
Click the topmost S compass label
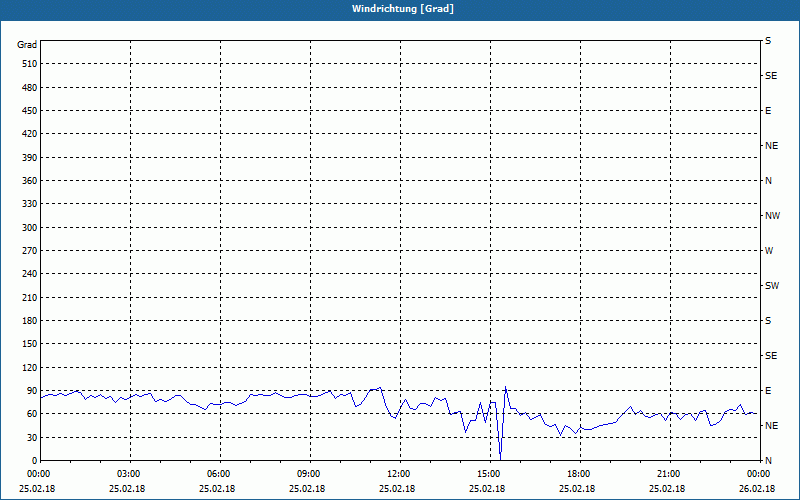coord(768,41)
